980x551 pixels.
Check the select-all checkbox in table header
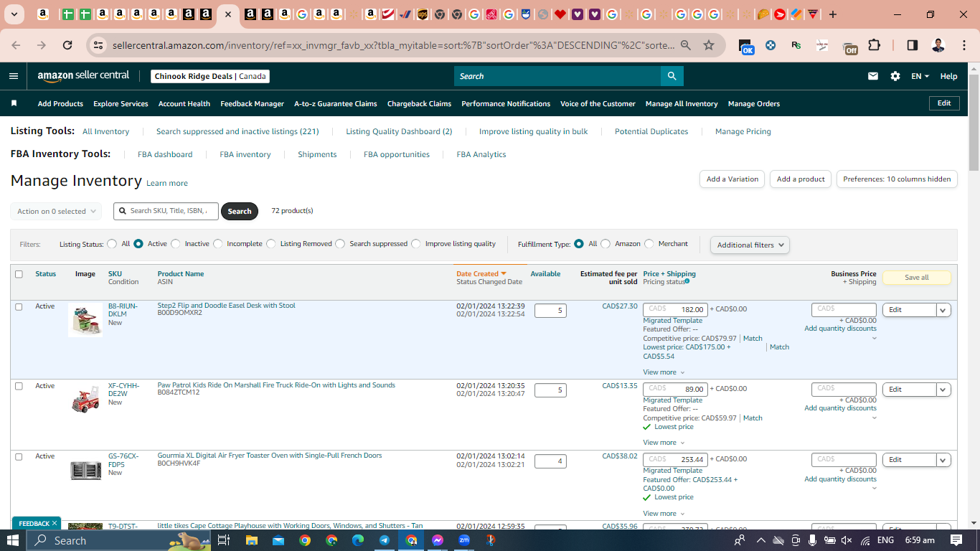tap(19, 274)
